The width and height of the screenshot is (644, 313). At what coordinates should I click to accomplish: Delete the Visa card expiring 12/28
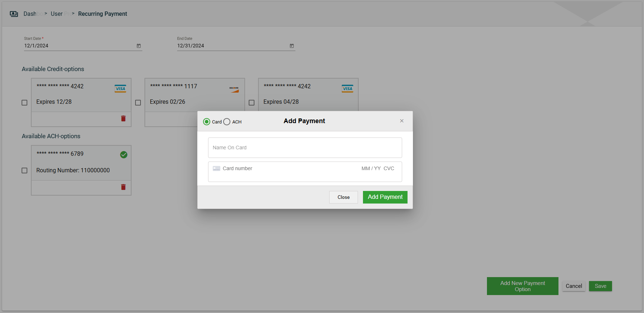point(123,118)
